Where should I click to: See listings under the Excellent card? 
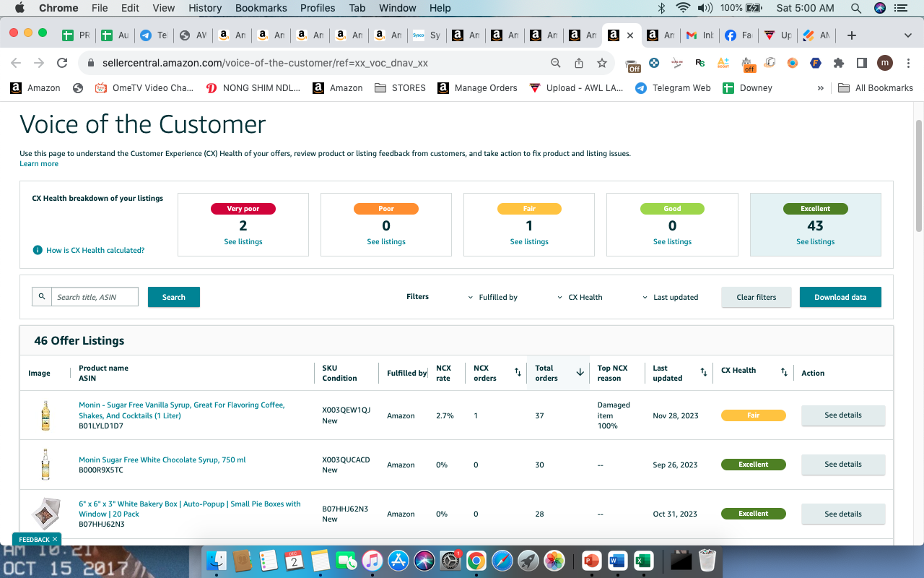click(x=816, y=242)
